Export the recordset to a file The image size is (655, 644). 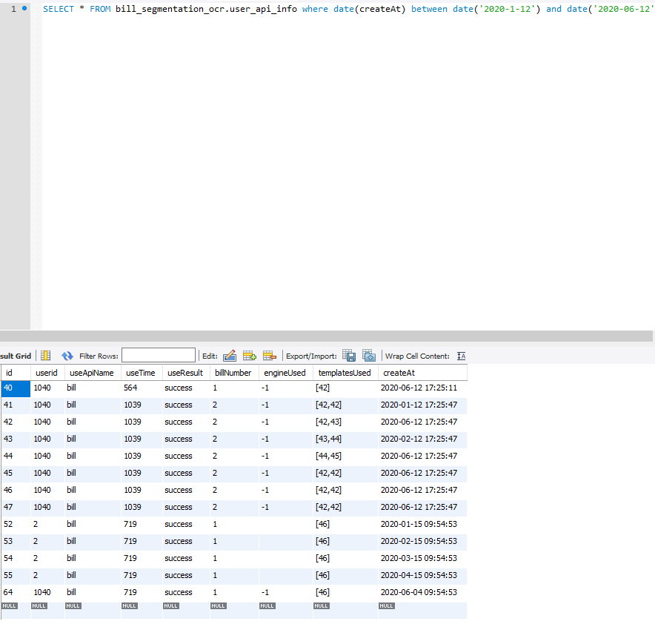(349, 355)
